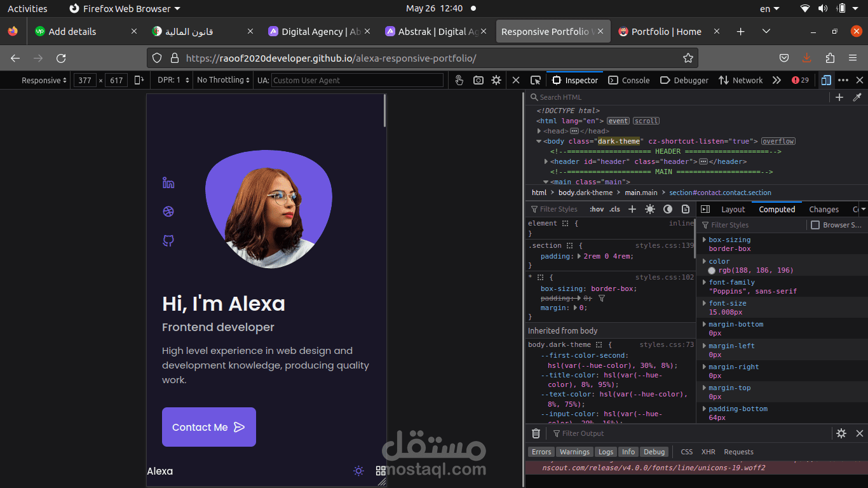Open the Firefox extensions icon

point(830,58)
